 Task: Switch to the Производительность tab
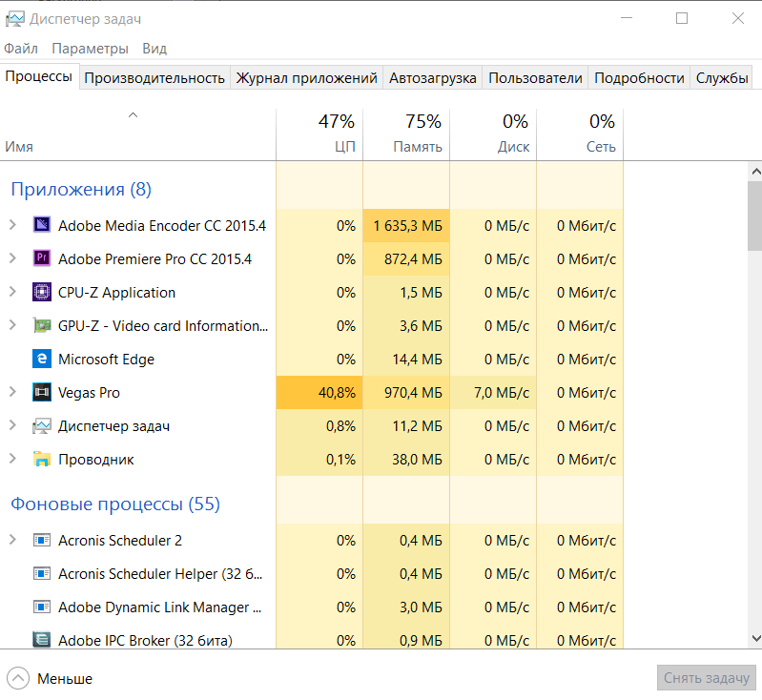(x=154, y=78)
